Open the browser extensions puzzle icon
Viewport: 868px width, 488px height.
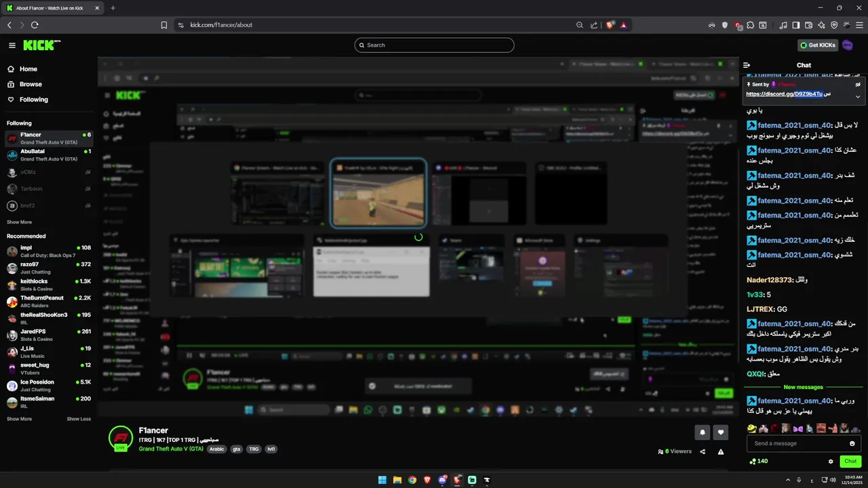(751, 25)
